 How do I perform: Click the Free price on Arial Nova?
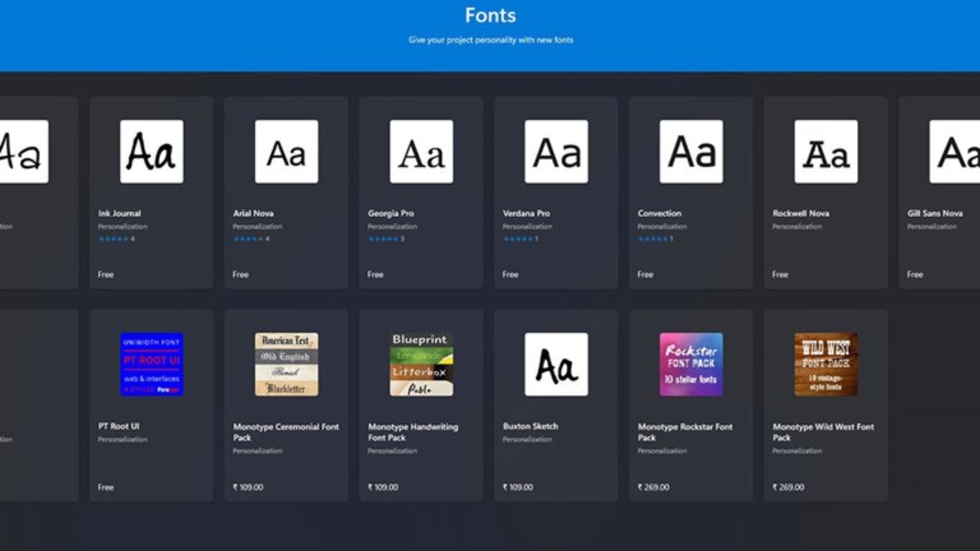pyautogui.click(x=240, y=274)
